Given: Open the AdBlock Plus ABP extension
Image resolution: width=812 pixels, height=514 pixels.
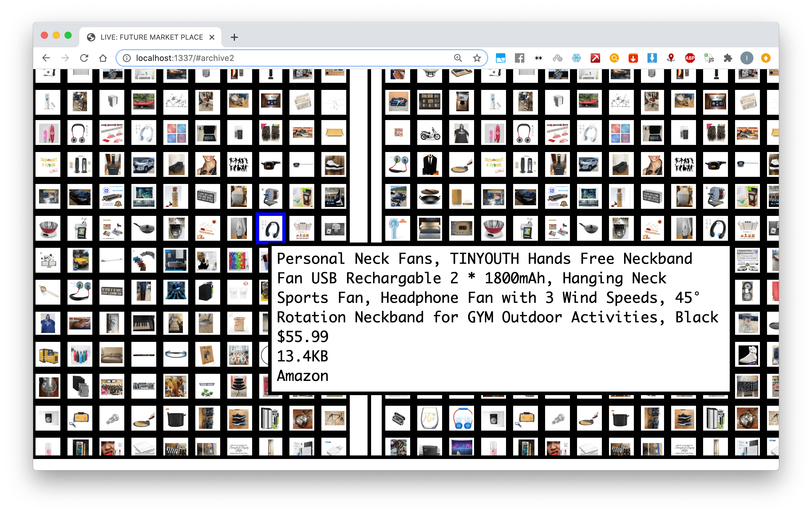Looking at the screenshot, I should [690, 58].
